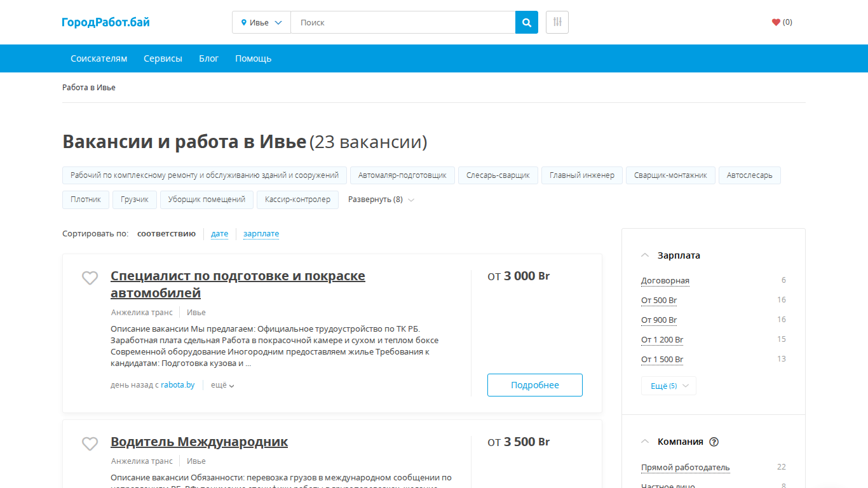Select the Уборщик помещений tag

pyautogui.click(x=207, y=200)
